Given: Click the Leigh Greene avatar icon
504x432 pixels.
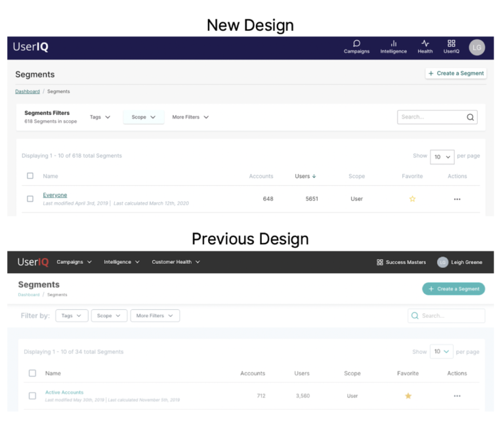Looking at the screenshot, I should pyautogui.click(x=442, y=262).
